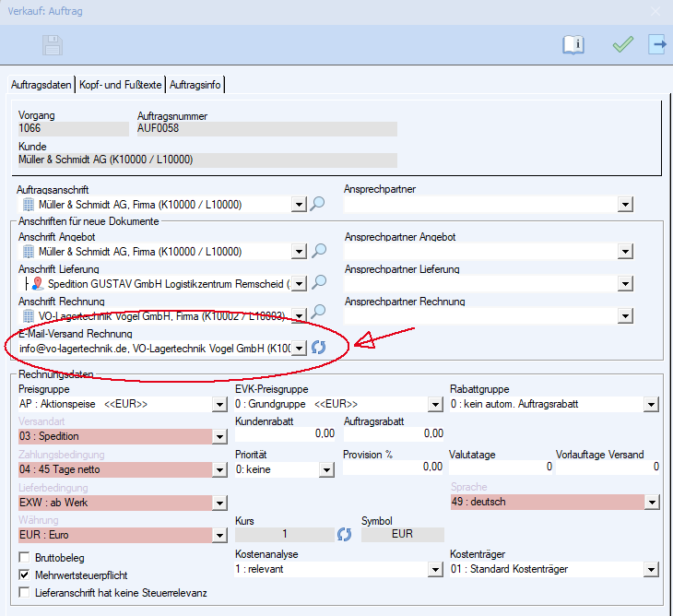The width and height of the screenshot is (673, 616).
Task: Expand the Sprache dropdown
Action: point(653,503)
